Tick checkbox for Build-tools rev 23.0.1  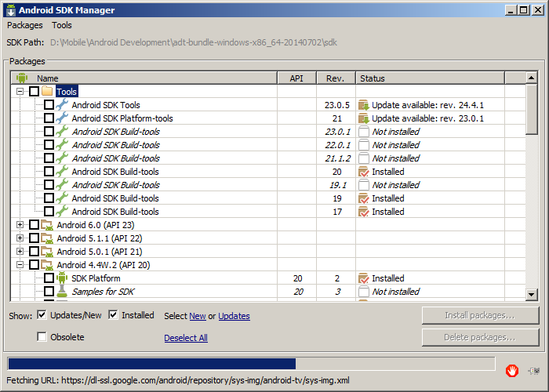49,131
